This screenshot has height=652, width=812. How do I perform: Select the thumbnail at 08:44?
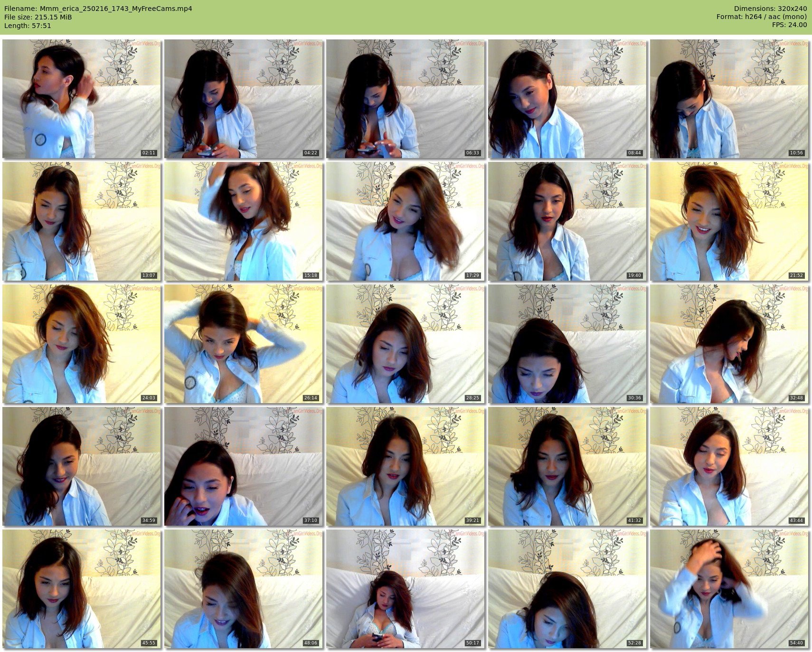coord(567,99)
